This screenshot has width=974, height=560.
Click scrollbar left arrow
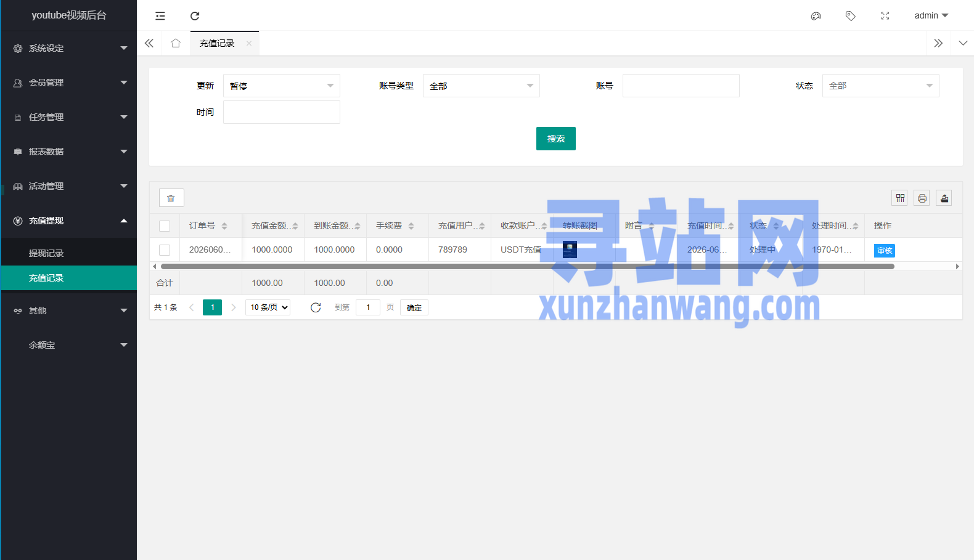tap(154, 267)
